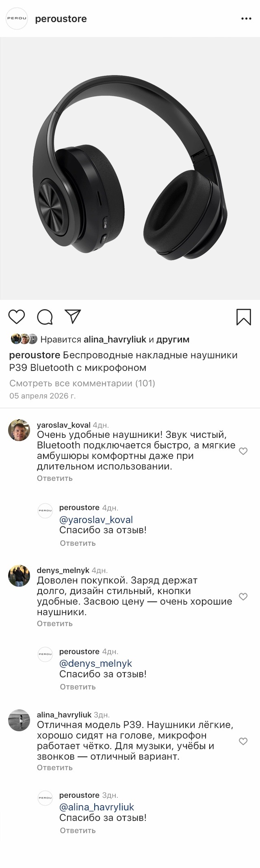Share the post with paper plane icon
The height and width of the screenshot is (868, 260).
[73, 317]
